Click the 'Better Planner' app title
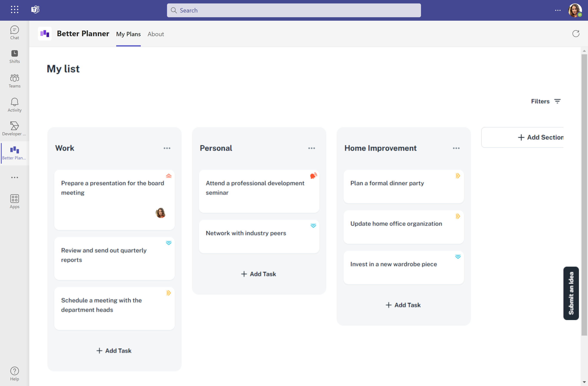This screenshot has width=588, height=386. (x=83, y=33)
